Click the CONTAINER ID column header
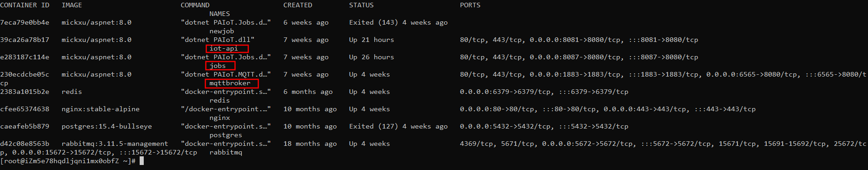 pos(25,5)
